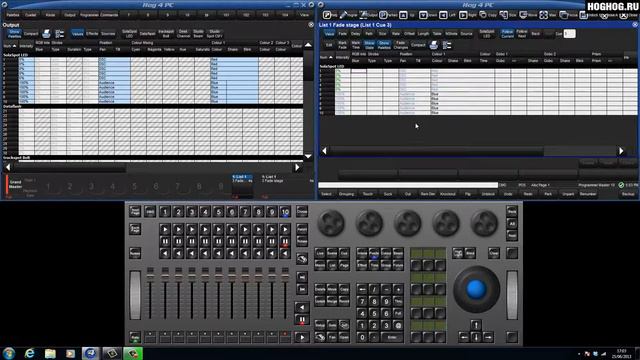This screenshot has width=640, height=360.
Task: Click the main Play button on the front panel
Action: (302, 337)
